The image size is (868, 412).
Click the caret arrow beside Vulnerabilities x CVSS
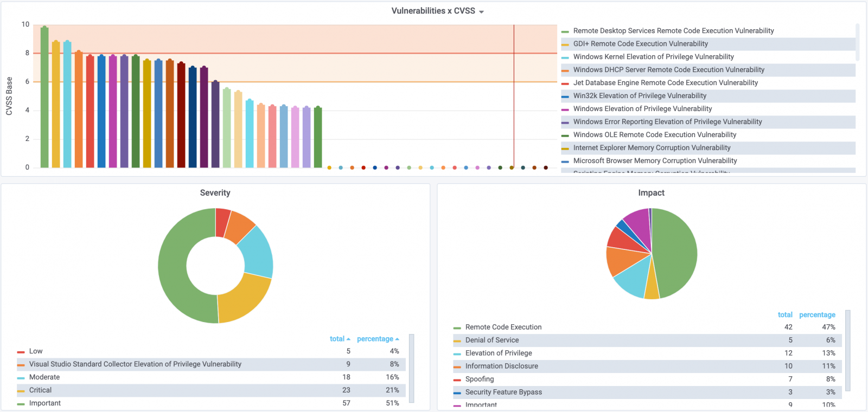(x=481, y=12)
